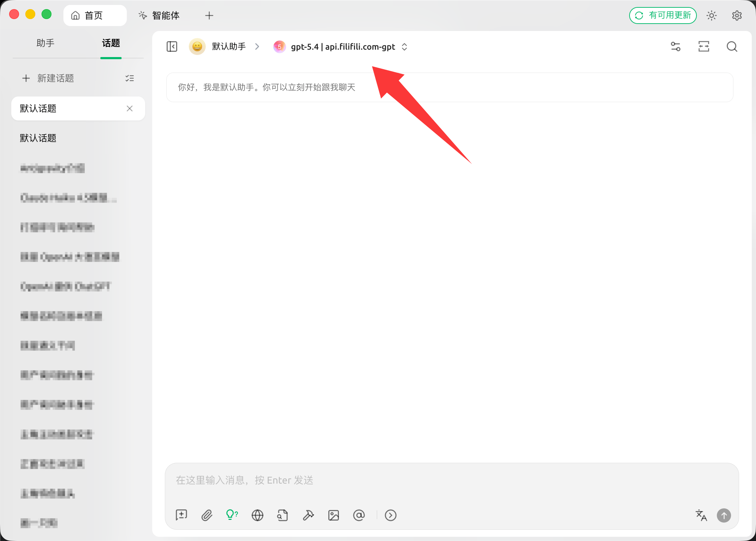Collapse the sidebar with panel toggle icon
The image size is (756, 541).
[x=172, y=46]
